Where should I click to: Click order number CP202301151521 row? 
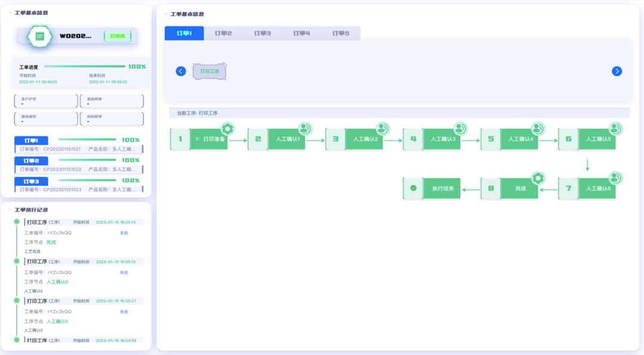[x=79, y=149]
